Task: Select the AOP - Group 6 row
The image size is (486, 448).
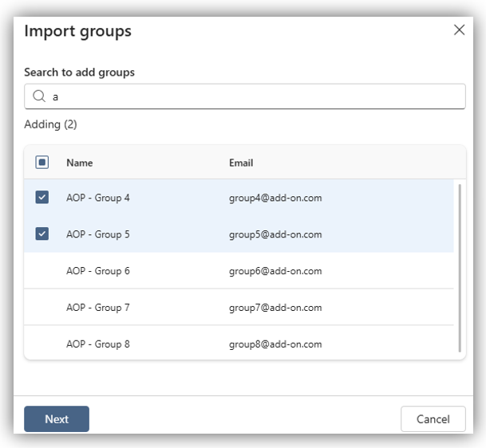Action: (98, 271)
